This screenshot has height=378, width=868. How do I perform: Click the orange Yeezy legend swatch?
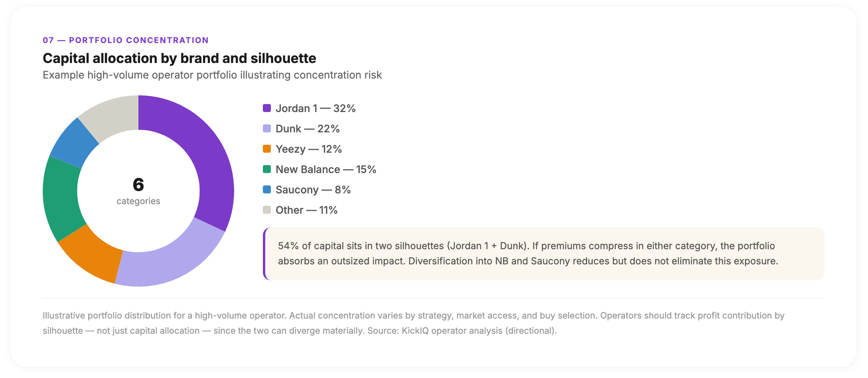[x=267, y=149]
